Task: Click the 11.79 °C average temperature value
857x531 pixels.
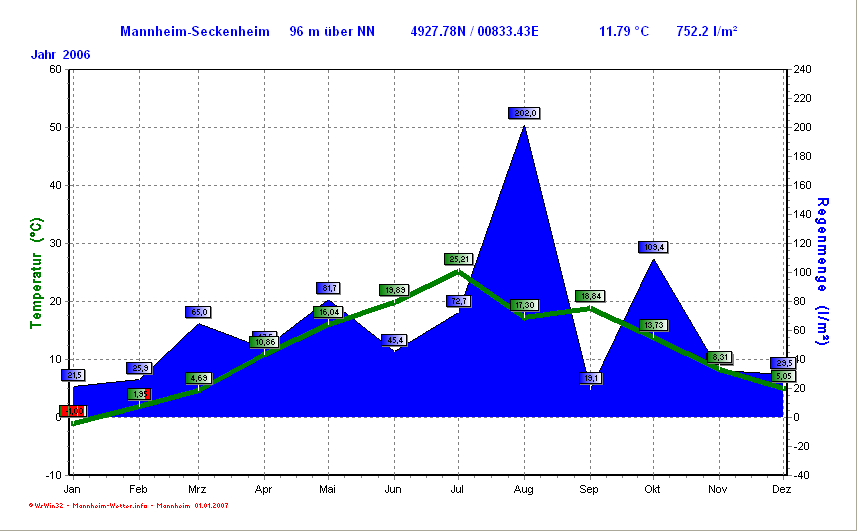Action: pyautogui.click(x=624, y=32)
